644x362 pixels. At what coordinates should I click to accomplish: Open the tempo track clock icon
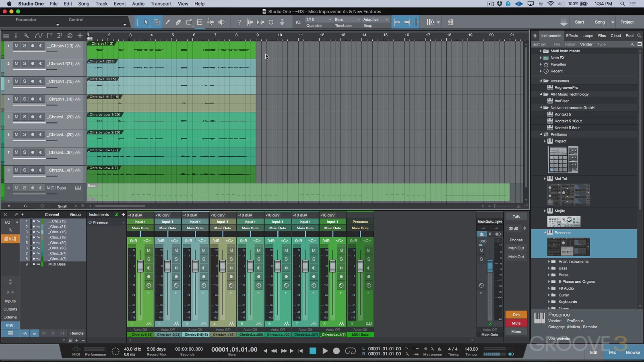70,35
